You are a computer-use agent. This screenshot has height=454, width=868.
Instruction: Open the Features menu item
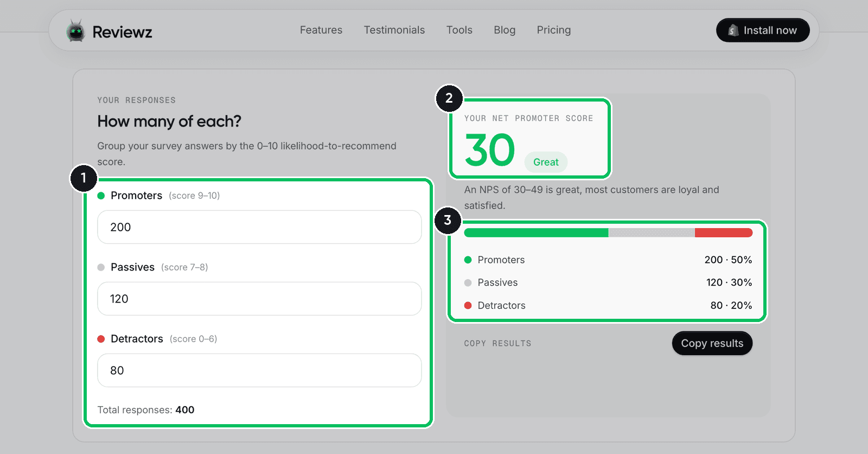321,30
